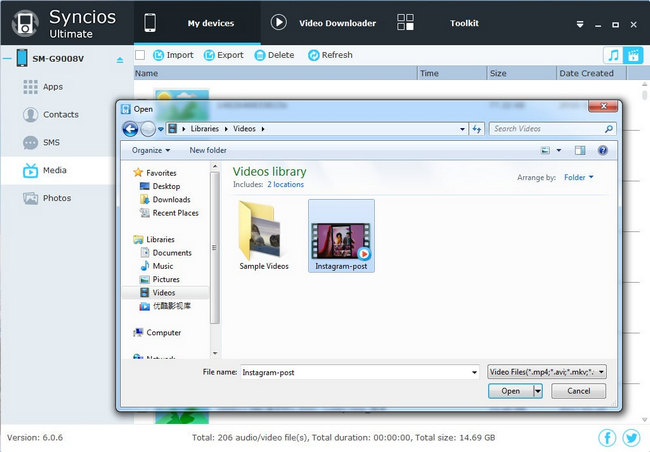The image size is (650, 452).
Task: Click the address bar refresh icon
Action: pyautogui.click(x=477, y=129)
